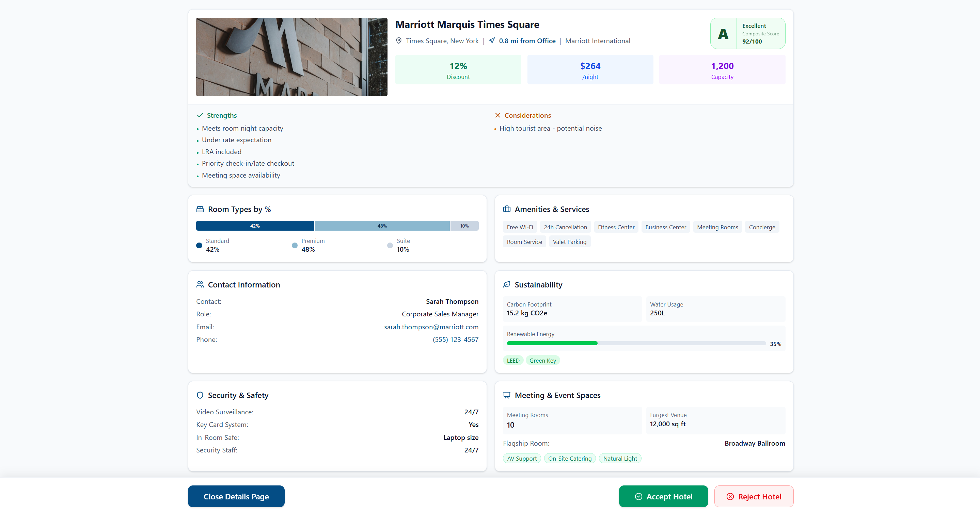980x513 pixels.
Task: Click the bed icon for Room Types
Action: tap(200, 209)
